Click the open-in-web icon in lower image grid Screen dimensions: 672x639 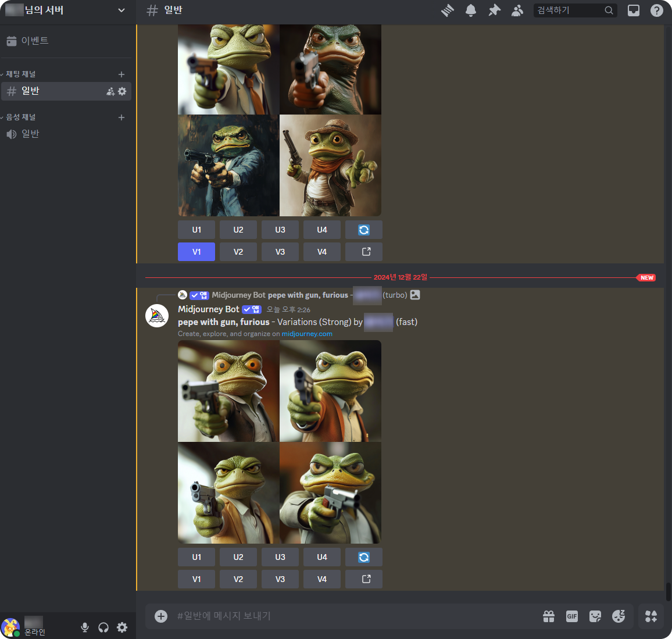point(364,579)
